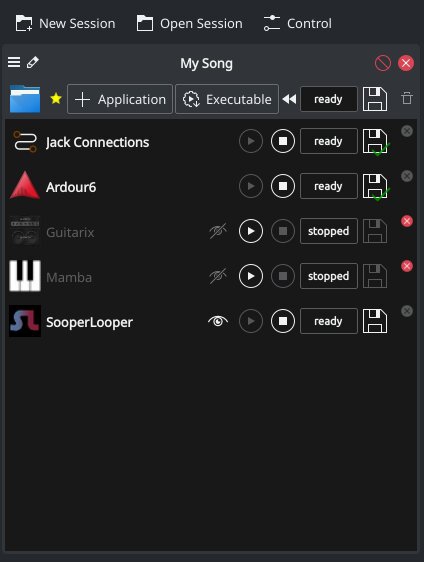The width and height of the screenshot is (424, 562).
Task: Click New Session in top bar
Action: pos(65,24)
